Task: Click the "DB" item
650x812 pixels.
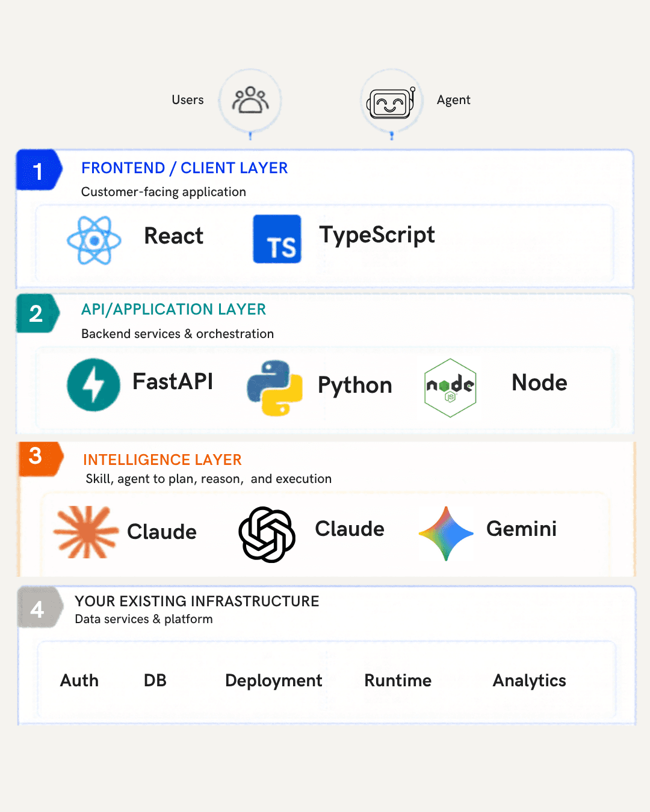Action: click(x=155, y=680)
